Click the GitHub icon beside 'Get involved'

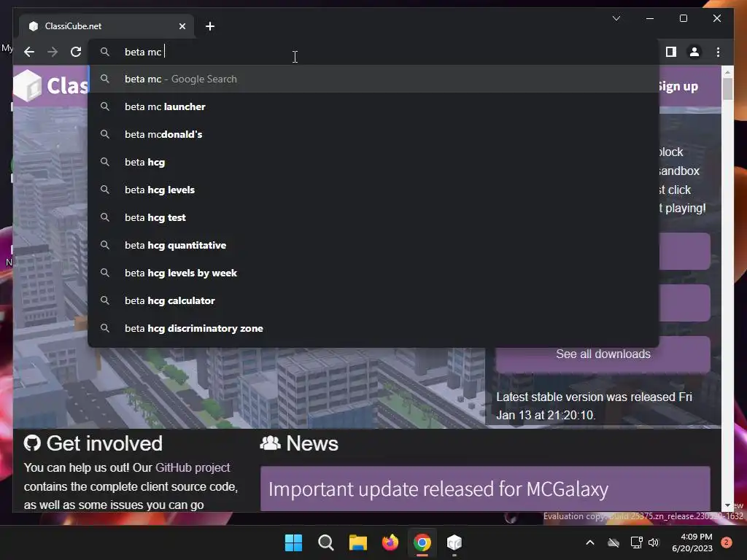coord(32,443)
